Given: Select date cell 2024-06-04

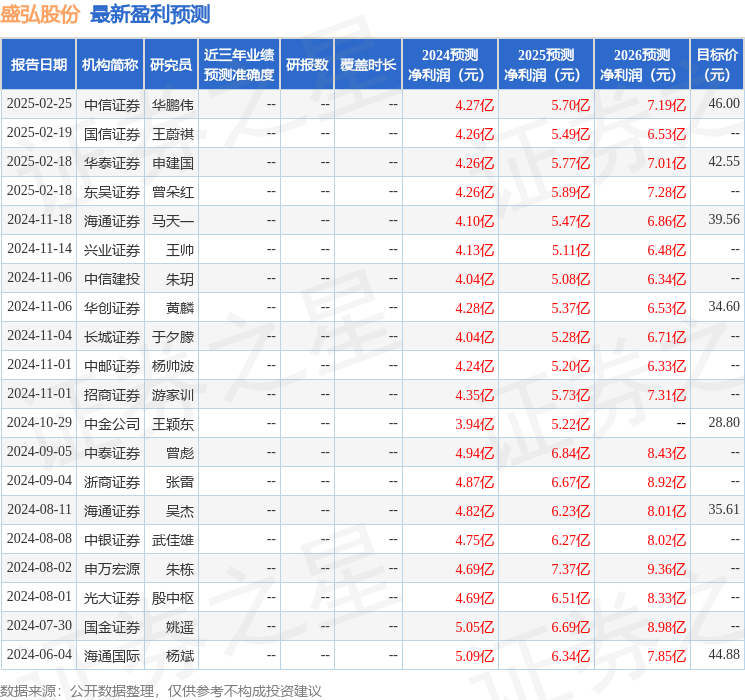Looking at the screenshot, I should [x=39, y=654].
